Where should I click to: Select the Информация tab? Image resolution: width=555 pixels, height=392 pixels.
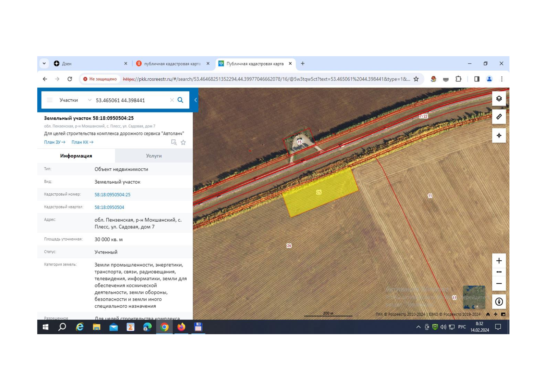[76, 156]
